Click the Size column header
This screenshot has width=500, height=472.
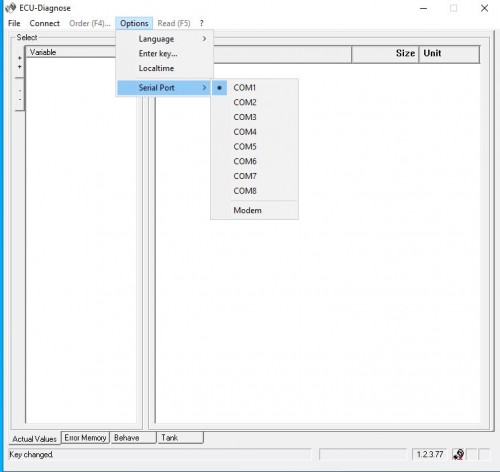pos(385,53)
